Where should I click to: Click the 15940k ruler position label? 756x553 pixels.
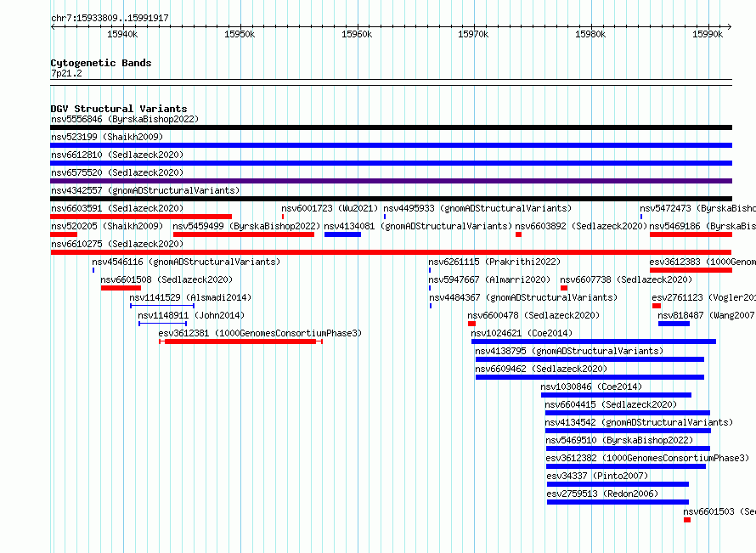[x=122, y=34]
